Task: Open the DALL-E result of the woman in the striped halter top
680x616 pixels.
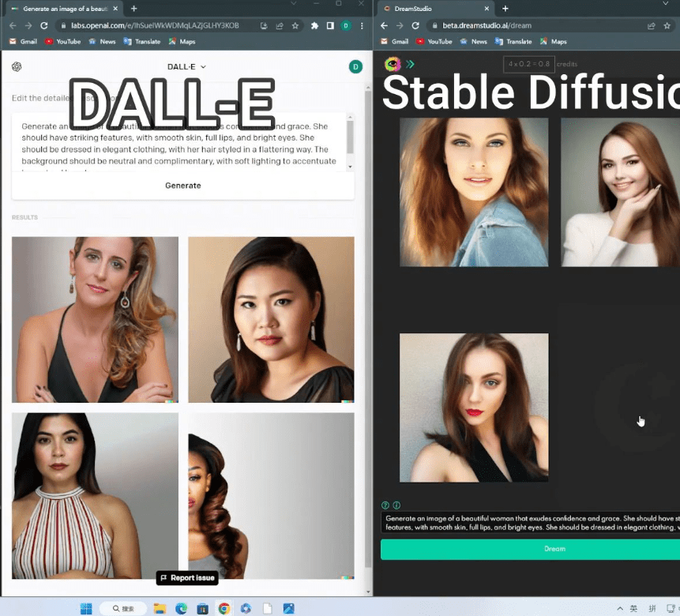Action: (x=95, y=496)
